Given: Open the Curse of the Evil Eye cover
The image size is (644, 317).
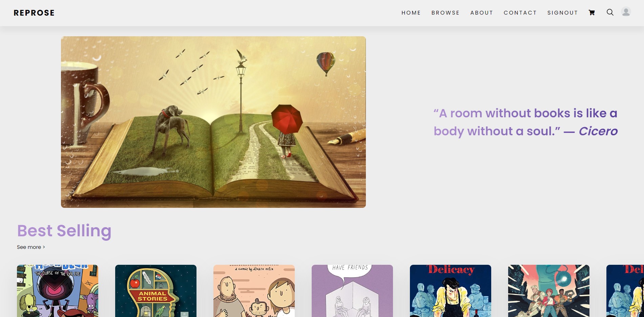Looking at the screenshot, I should tap(58, 291).
